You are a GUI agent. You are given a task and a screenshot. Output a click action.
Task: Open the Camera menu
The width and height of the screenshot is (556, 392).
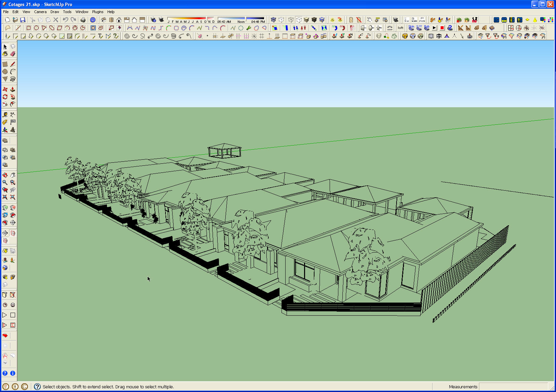click(x=40, y=12)
